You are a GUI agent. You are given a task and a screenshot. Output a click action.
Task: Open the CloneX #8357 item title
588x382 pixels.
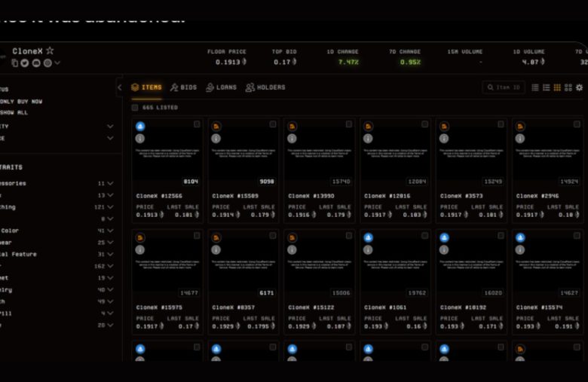click(x=233, y=307)
